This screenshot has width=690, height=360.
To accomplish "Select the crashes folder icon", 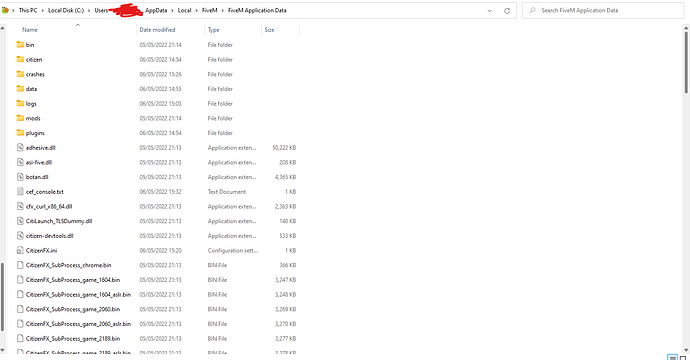I will 20,74.
